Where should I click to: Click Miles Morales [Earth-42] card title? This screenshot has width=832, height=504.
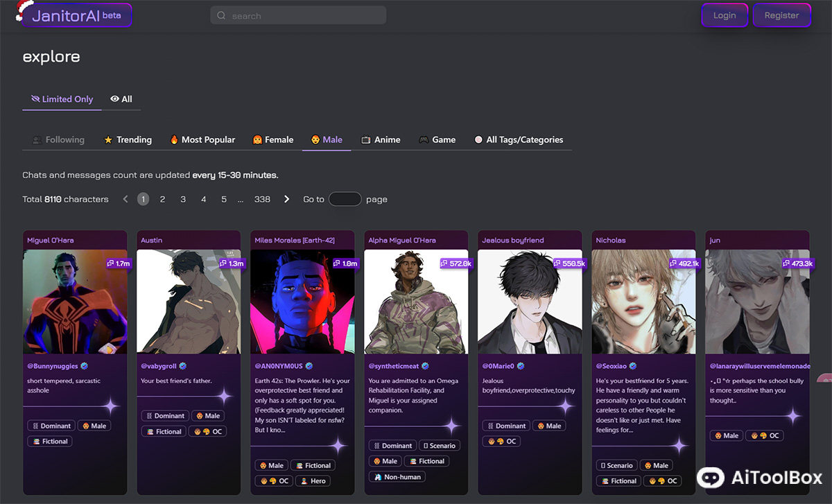(x=295, y=240)
